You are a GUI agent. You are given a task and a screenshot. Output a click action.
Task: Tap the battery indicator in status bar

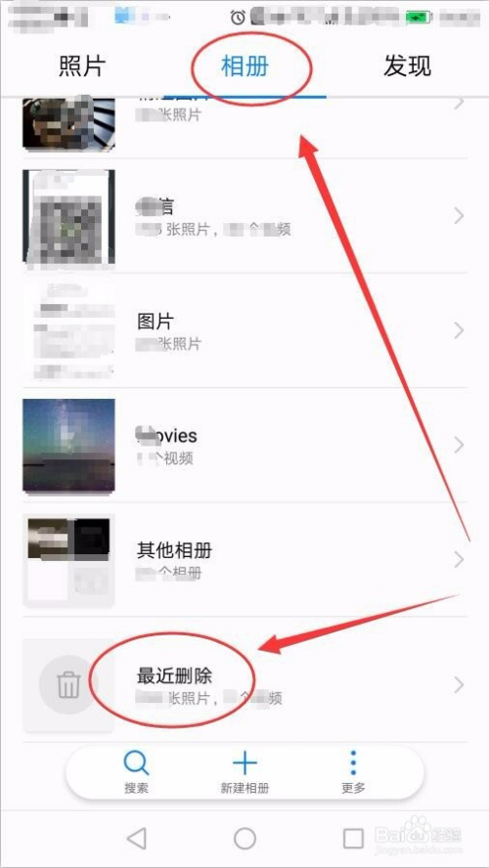pos(421,18)
